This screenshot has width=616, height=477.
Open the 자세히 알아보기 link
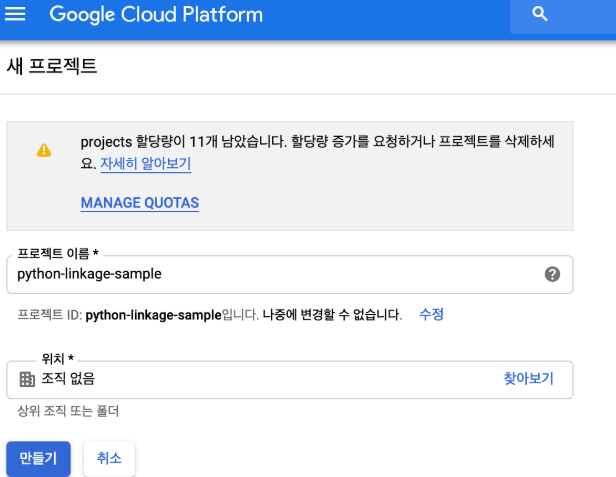pos(145,163)
